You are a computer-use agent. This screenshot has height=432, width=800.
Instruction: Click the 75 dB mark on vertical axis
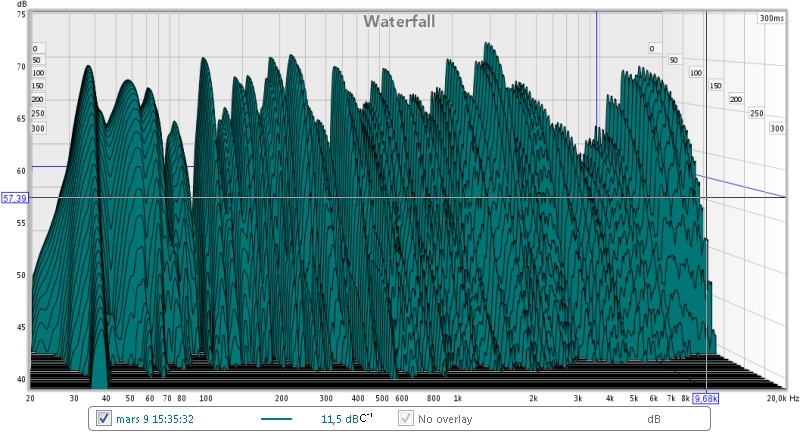[21, 15]
